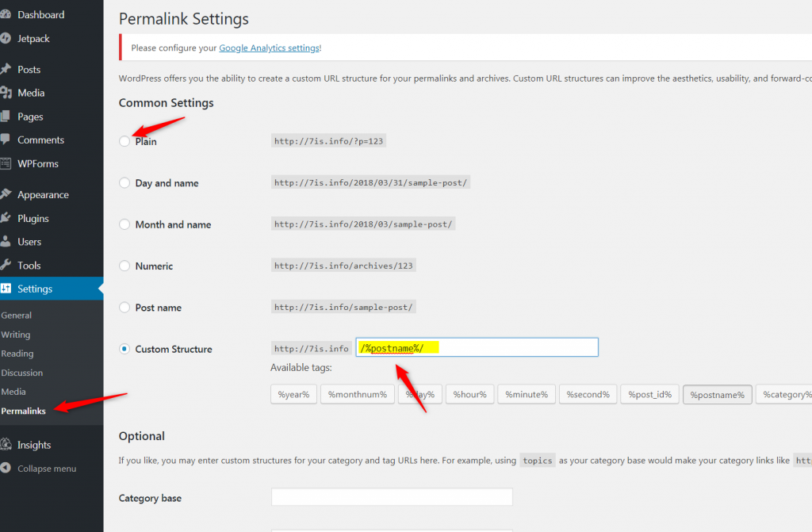Click the Category base input field

point(392,497)
